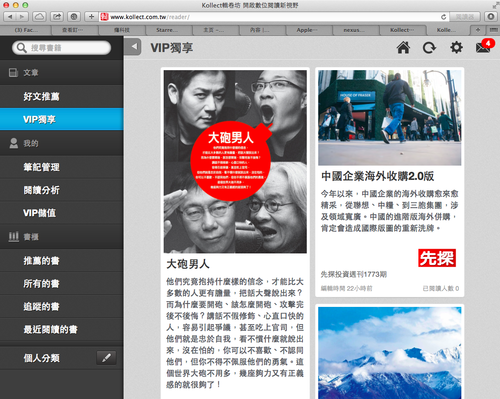Open 筆記管理 sidebar item

pyautogui.click(x=62, y=167)
